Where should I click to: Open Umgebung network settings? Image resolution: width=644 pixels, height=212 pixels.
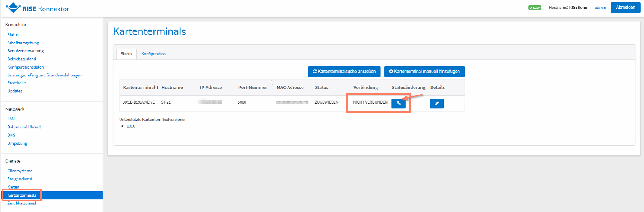point(17,143)
